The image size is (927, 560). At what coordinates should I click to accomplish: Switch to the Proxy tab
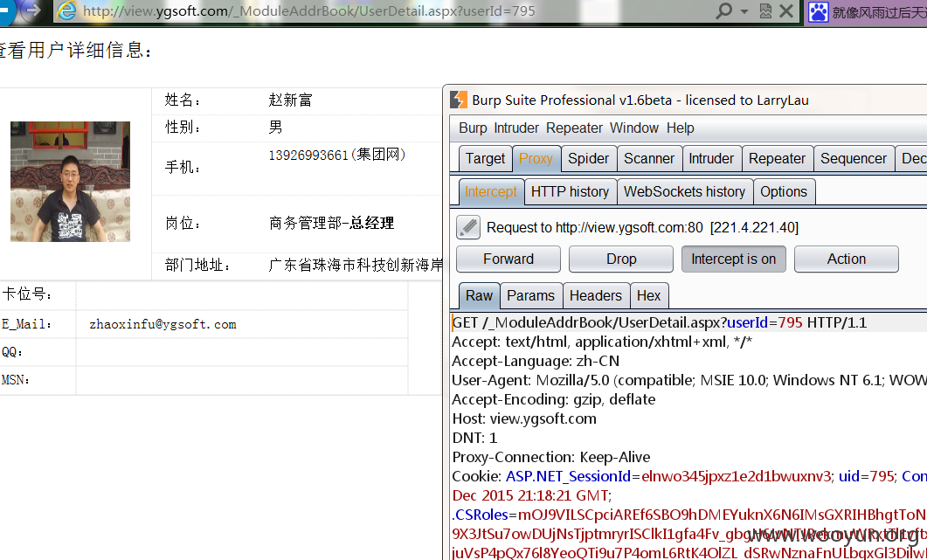[x=536, y=158]
